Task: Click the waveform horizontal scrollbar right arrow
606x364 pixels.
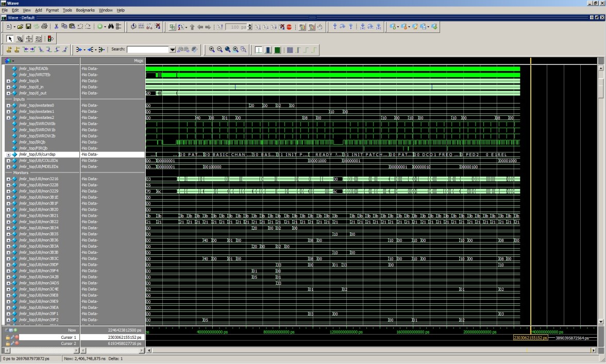Action: (x=593, y=351)
